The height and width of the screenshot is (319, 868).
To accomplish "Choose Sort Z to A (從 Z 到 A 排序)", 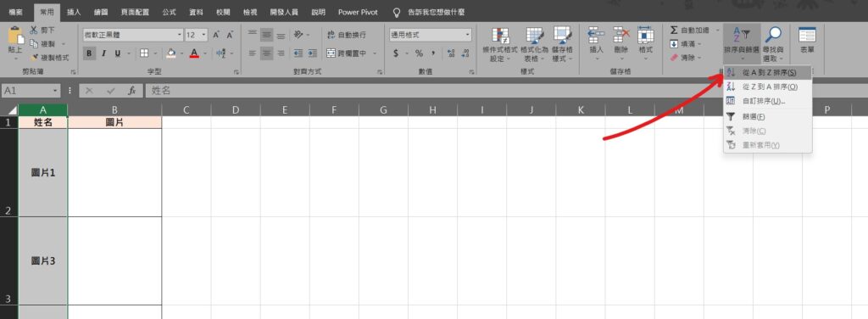I will 768,87.
